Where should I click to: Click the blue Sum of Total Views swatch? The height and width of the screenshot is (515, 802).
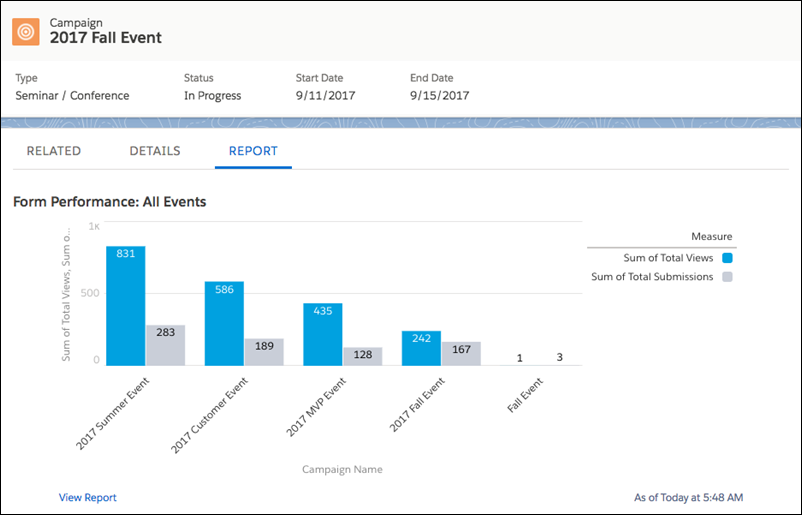pyautogui.click(x=727, y=258)
